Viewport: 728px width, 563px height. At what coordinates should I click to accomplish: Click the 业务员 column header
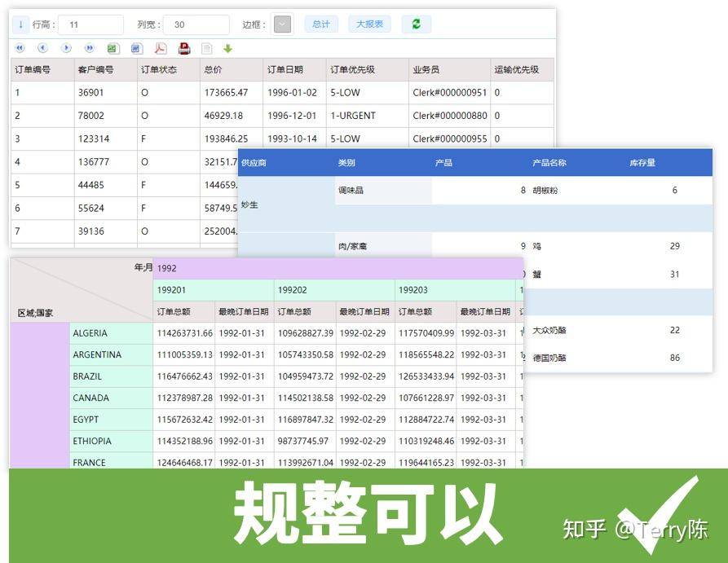(449, 69)
